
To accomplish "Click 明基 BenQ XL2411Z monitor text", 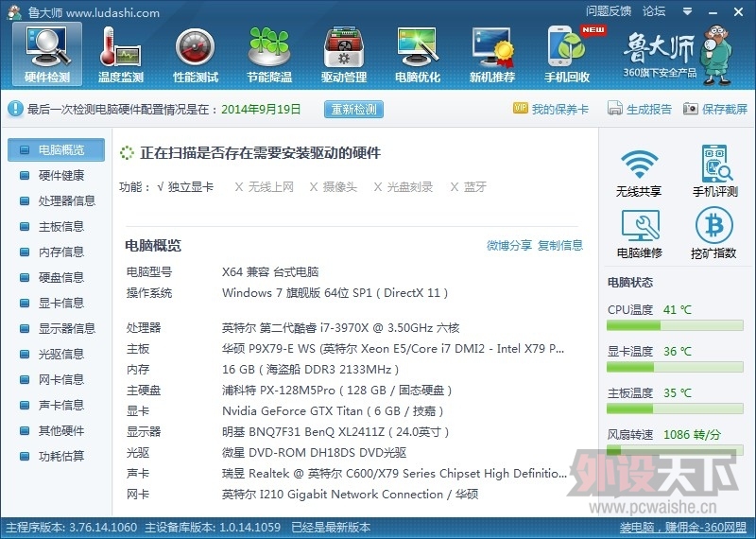I will point(335,432).
